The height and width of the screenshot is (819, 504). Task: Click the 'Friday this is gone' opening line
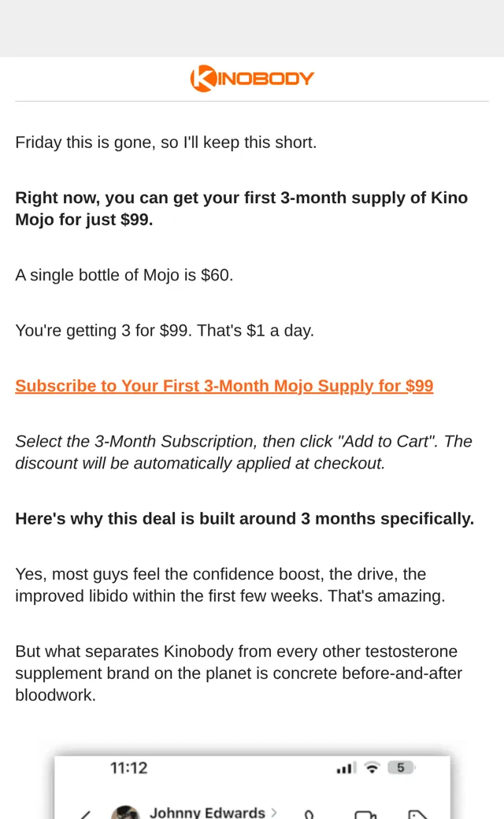tap(166, 143)
